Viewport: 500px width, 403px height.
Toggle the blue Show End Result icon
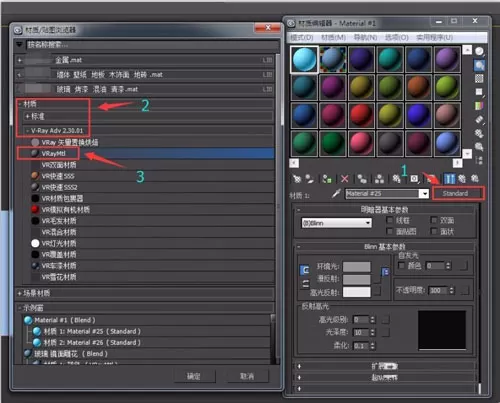[449, 179]
